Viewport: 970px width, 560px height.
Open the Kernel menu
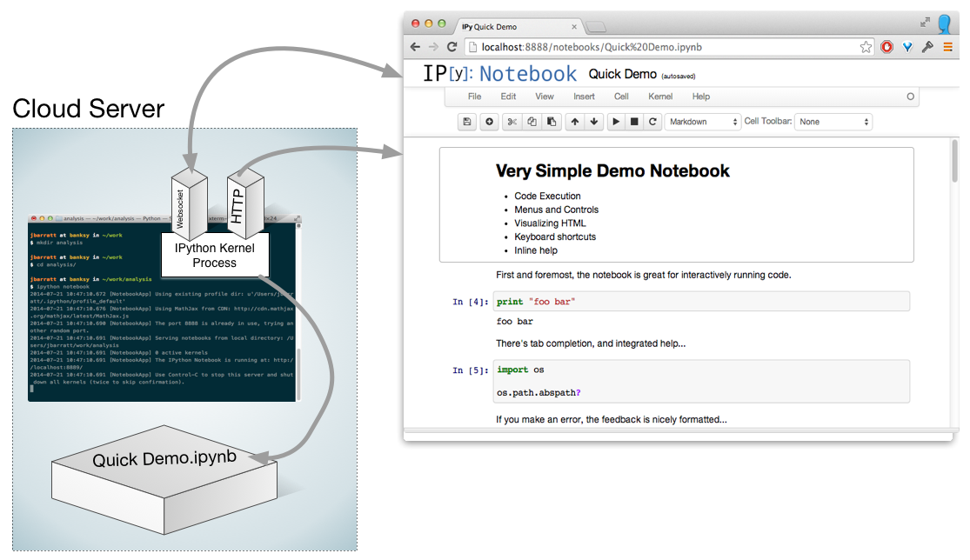point(660,97)
